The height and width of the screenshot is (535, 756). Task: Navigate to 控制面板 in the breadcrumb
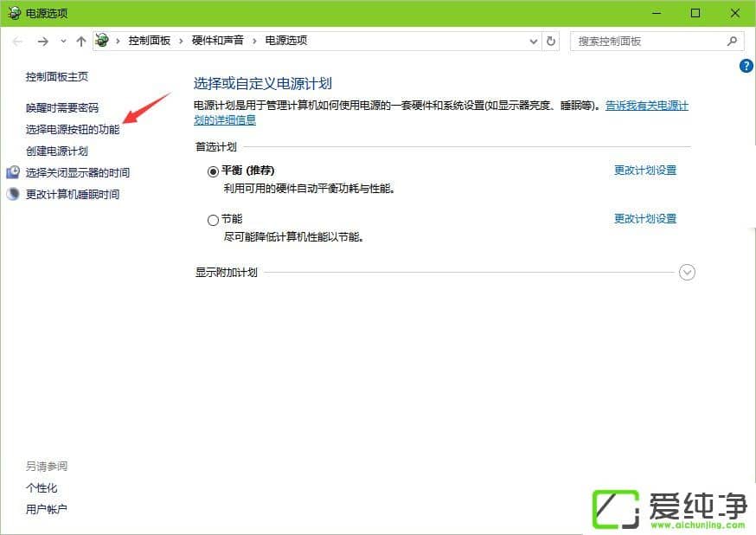149,41
